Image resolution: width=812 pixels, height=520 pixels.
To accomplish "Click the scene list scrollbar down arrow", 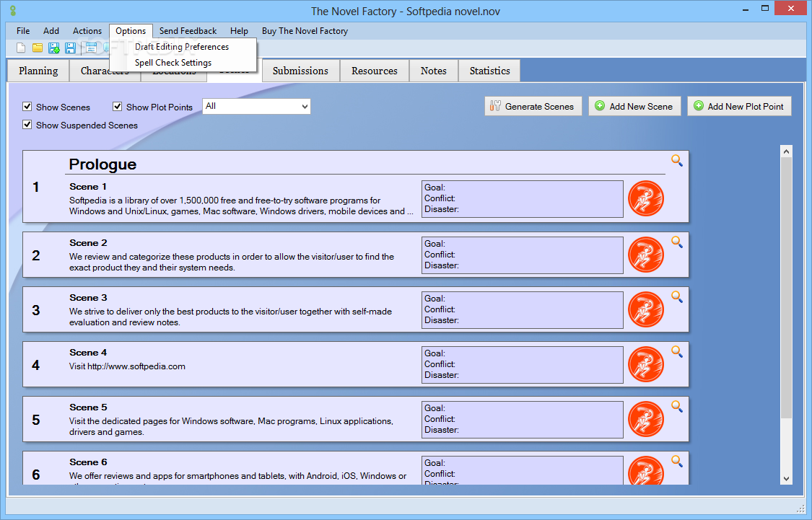I will click(x=786, y=479).
